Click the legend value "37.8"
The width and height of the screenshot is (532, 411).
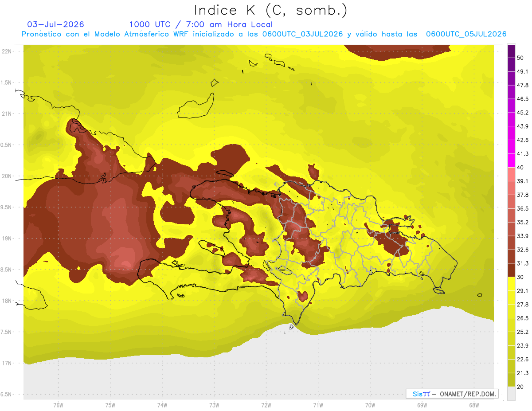(x=523, y=195)
